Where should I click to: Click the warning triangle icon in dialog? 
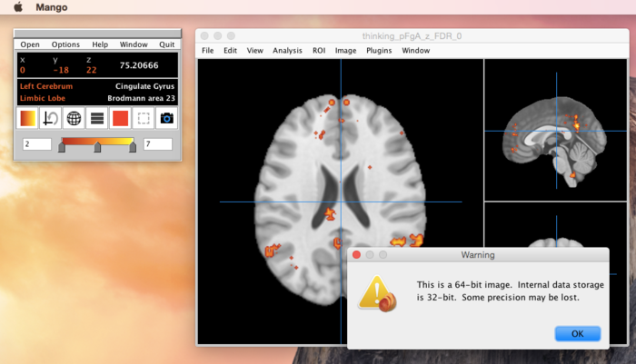click(377, 292)
